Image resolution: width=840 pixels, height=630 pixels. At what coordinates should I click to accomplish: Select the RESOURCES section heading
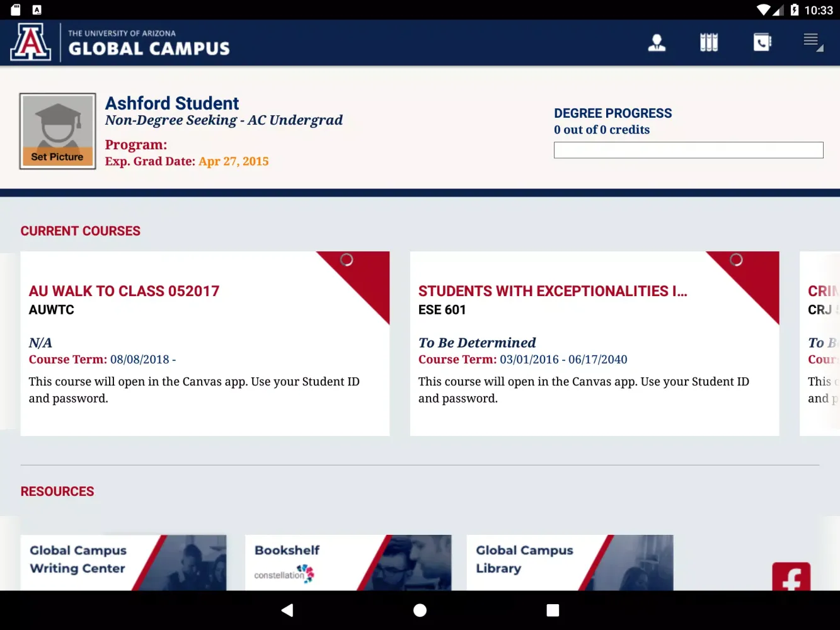click(x=57, y=491)
